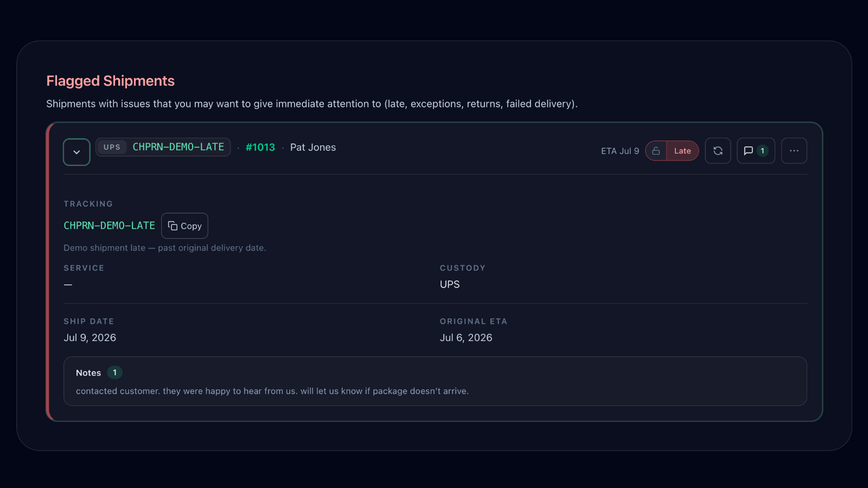Copy the tracking number
This screenshot has width=868, height=488.
click(x=184, y=226)
